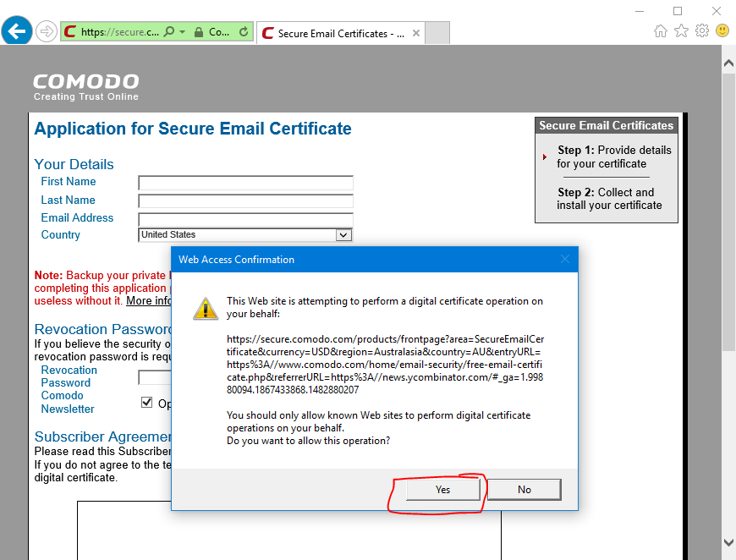The image size is (736, 560).
Task: Click the 'First Name' field label
Action: (68, 181)
